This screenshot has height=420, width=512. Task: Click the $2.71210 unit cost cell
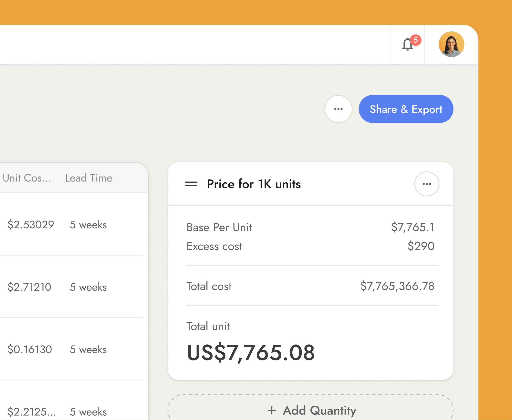29,287
